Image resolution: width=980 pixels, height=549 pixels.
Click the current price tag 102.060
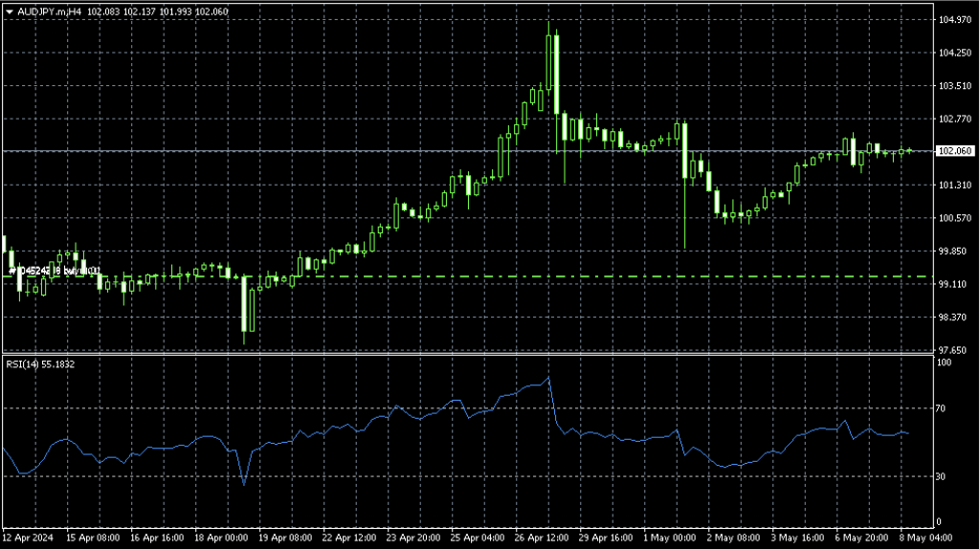[x=956, y=151]
